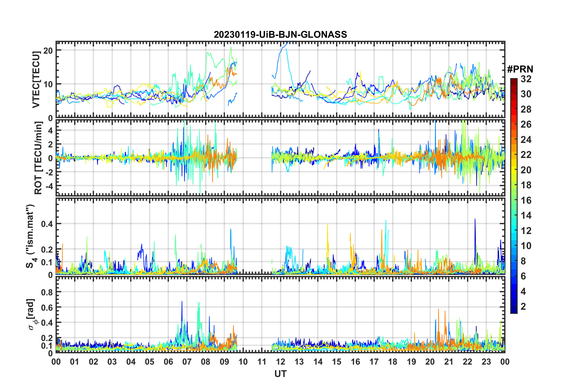Viewport: 561px width, 392px height.
Task: Click inside the VTEC plot panel
Action: click(x=280, y=80)
